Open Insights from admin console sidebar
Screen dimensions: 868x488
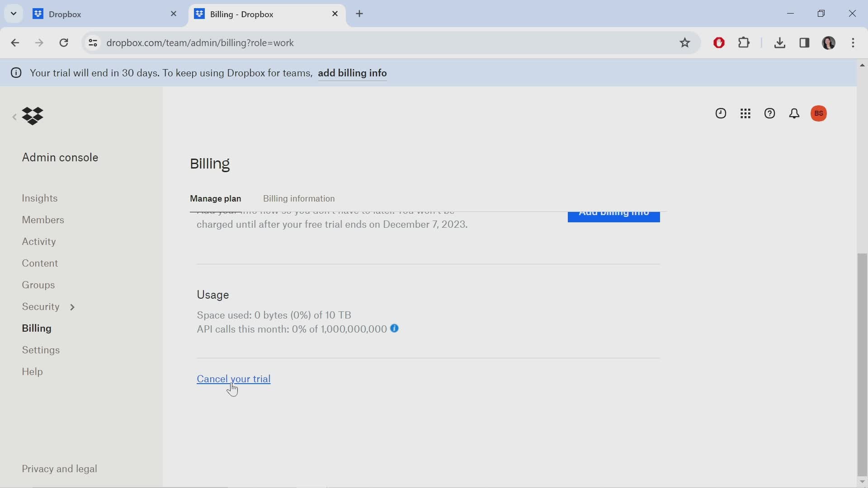(x=40, y=198)
